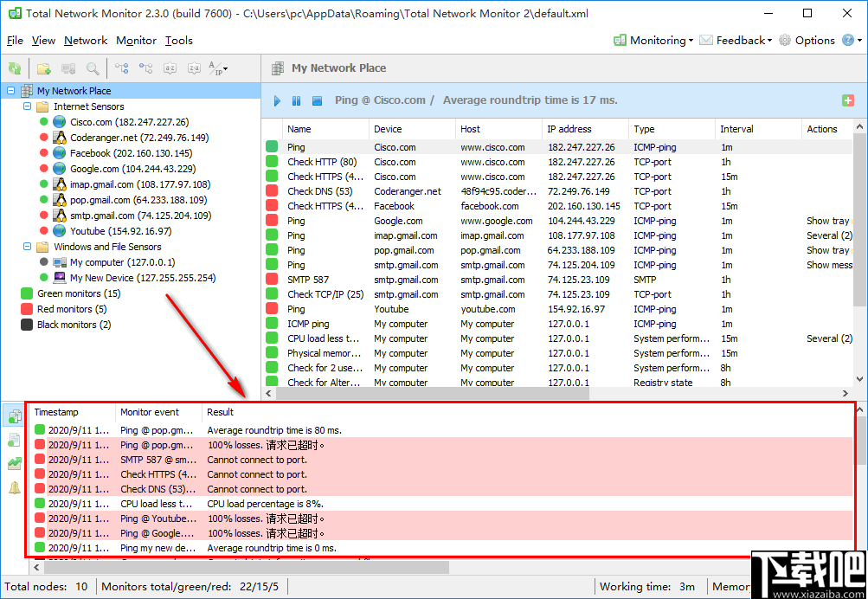Sort nodes A-Z with the toolbar icon
Screen dimensions: 868x599
tap(170, 68)
